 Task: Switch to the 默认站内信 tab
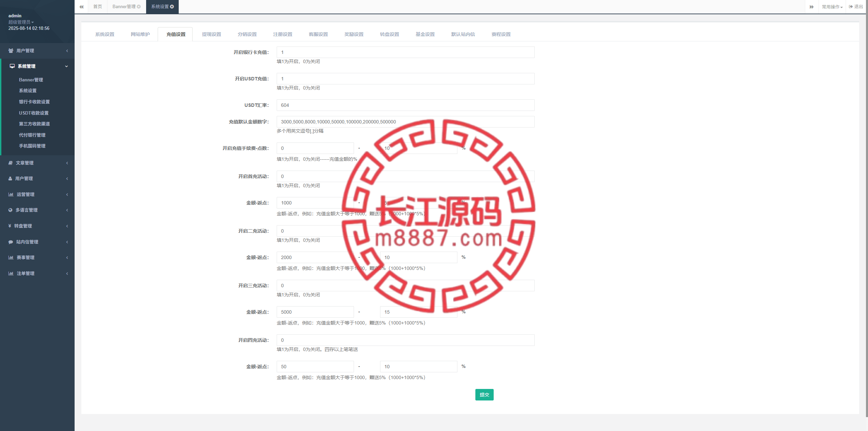coord(463,34)
